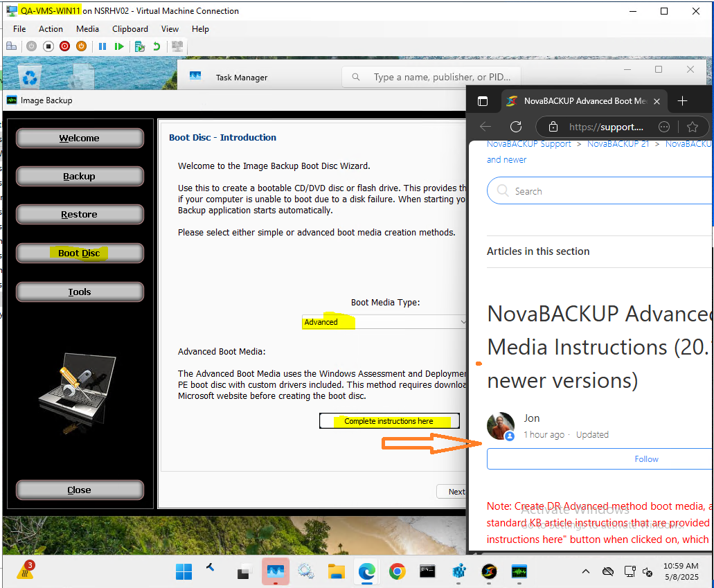Open Recycle Bin on the VM desktop
Image resolution: width=714 pixels, height=588 pixels.
point(30,76)
